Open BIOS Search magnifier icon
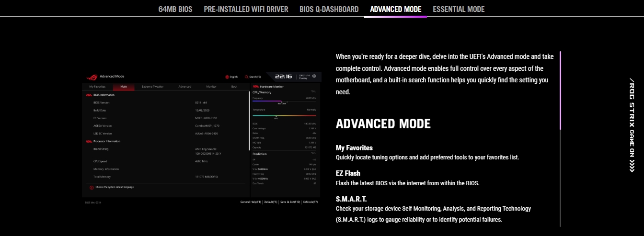Viewport: 644px width, 236px height. click(247, 77)
